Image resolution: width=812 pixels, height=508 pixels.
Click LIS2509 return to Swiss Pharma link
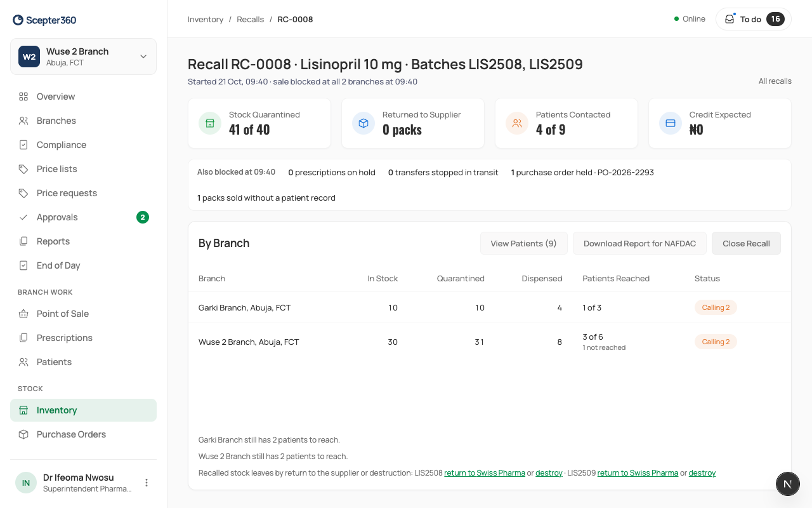coord(638,473)
